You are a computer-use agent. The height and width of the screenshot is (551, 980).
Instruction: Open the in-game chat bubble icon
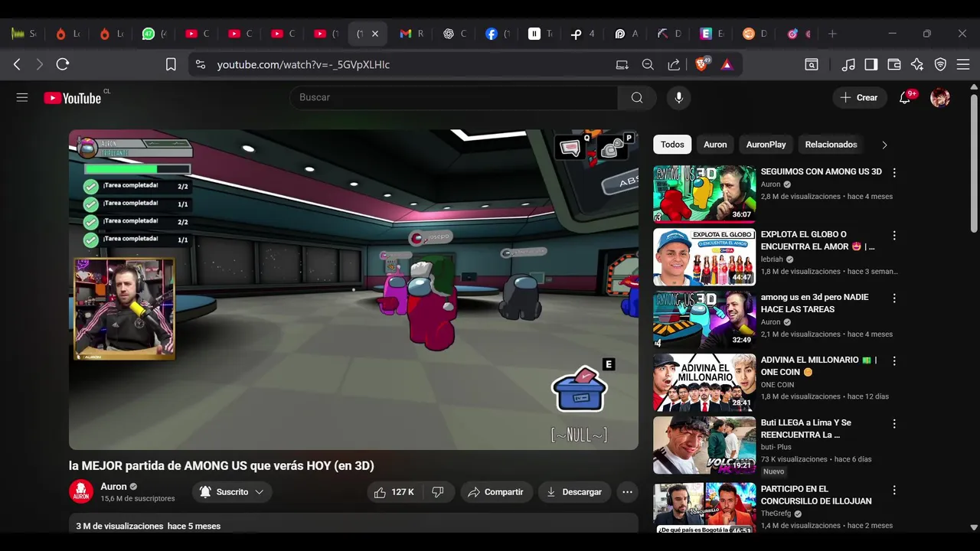(571, 148)
